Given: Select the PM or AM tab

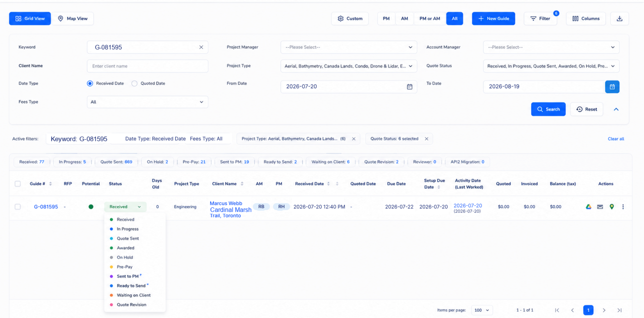Looking at the screenshot, I should [430, 18].
